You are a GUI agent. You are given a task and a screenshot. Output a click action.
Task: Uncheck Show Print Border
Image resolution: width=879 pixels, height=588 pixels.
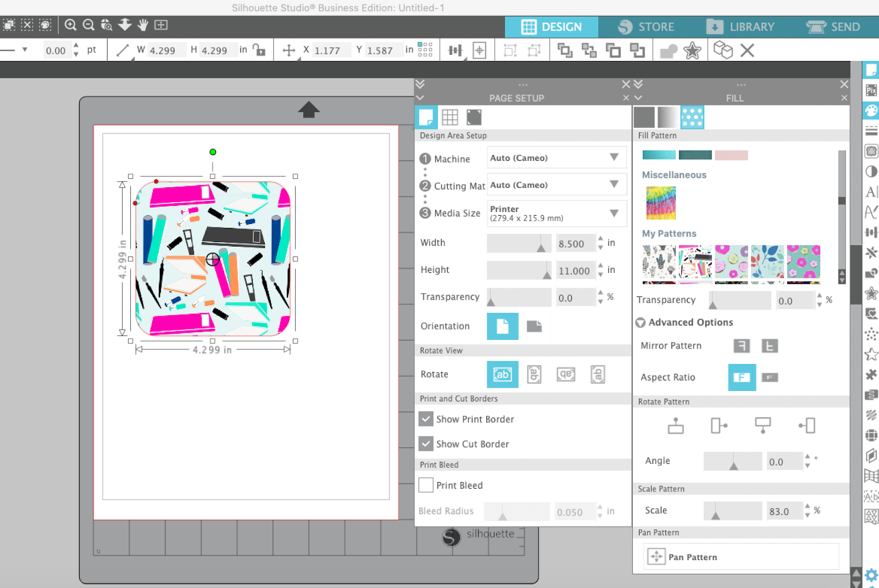point(426,419)
